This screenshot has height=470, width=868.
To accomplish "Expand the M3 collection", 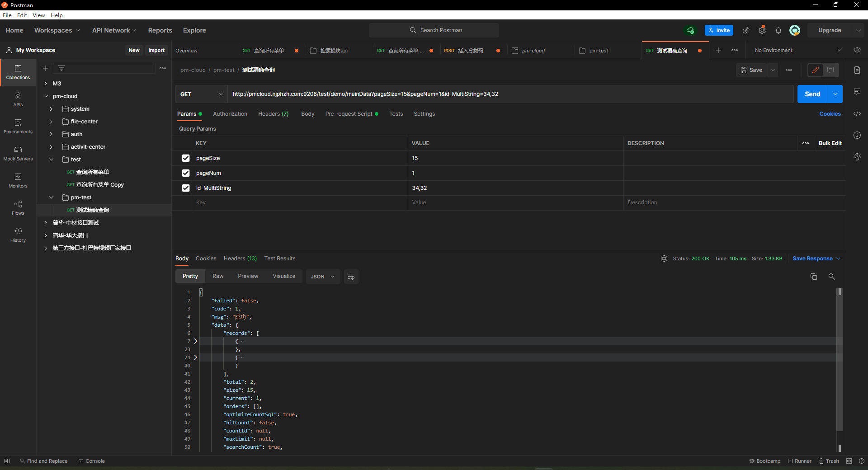I will pos(46,84).
